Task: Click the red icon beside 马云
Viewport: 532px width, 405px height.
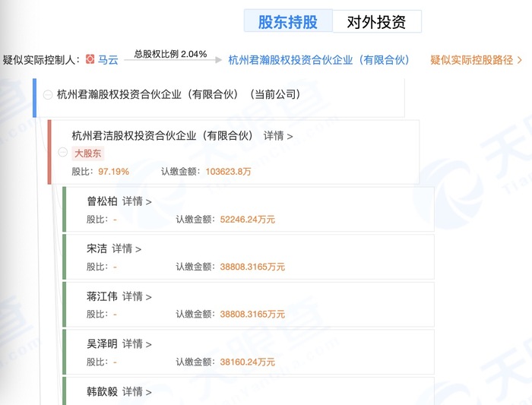Action: pos(90,59)
